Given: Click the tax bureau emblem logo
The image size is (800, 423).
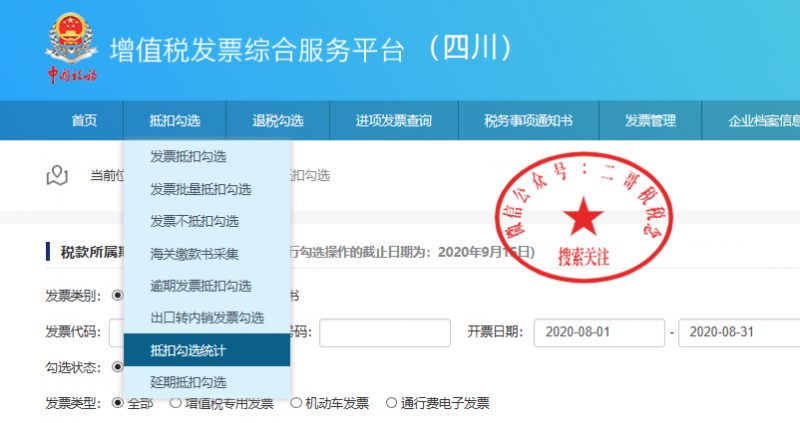Looking at the screenshot, I should tap(70, 45).
